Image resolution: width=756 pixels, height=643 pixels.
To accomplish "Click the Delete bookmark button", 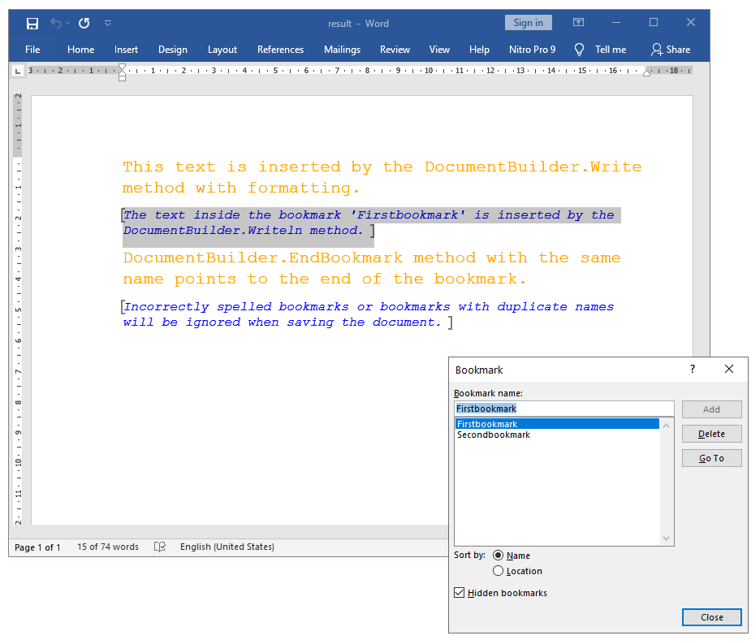I will coord(711,433).
